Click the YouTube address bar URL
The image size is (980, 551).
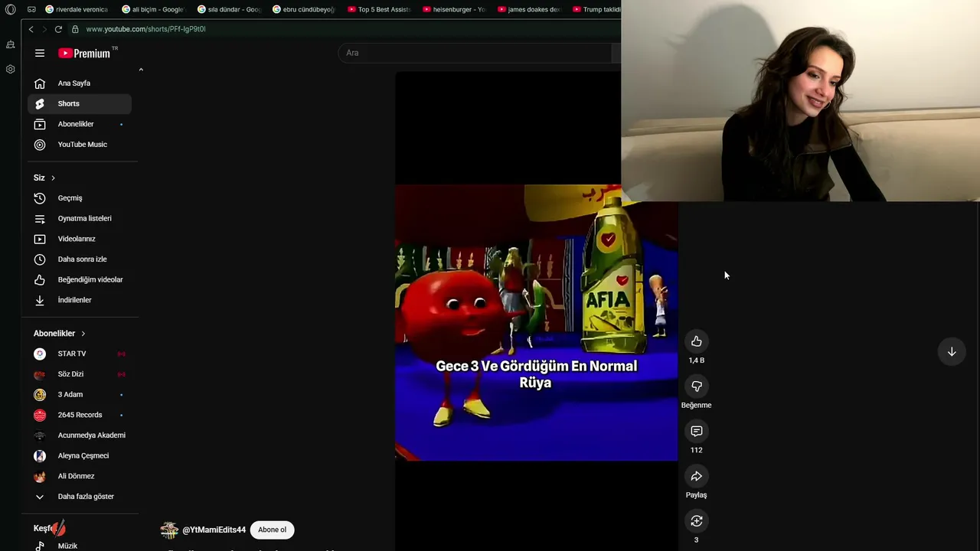[145, 29]
